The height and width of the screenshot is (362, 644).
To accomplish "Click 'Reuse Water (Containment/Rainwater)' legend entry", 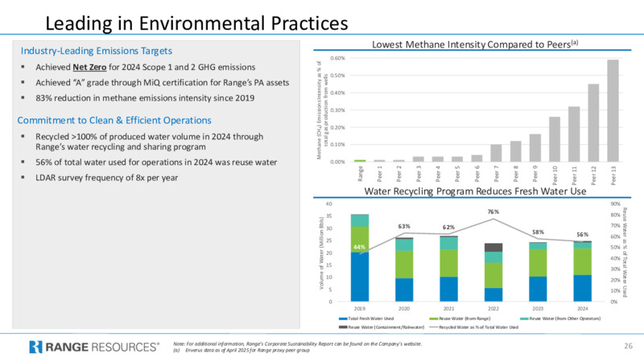I will pos(382,327).
